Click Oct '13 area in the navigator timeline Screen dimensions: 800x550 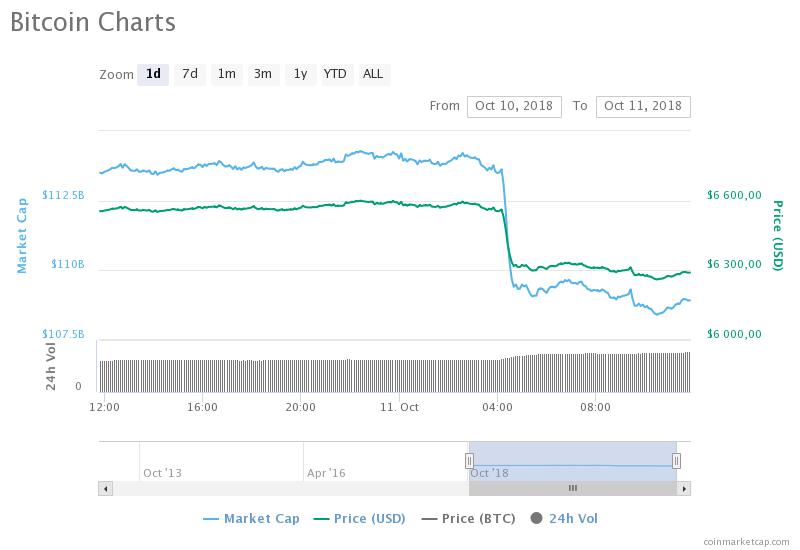162,473
